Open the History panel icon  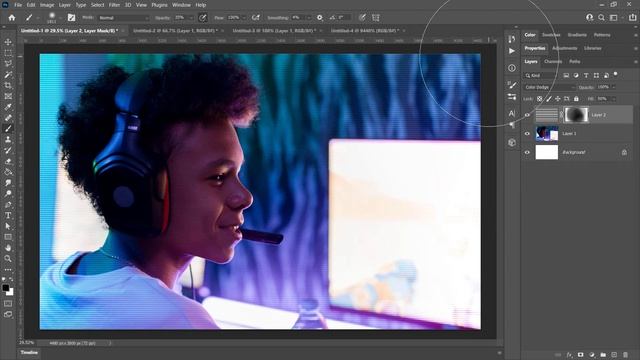pos(512,39)
